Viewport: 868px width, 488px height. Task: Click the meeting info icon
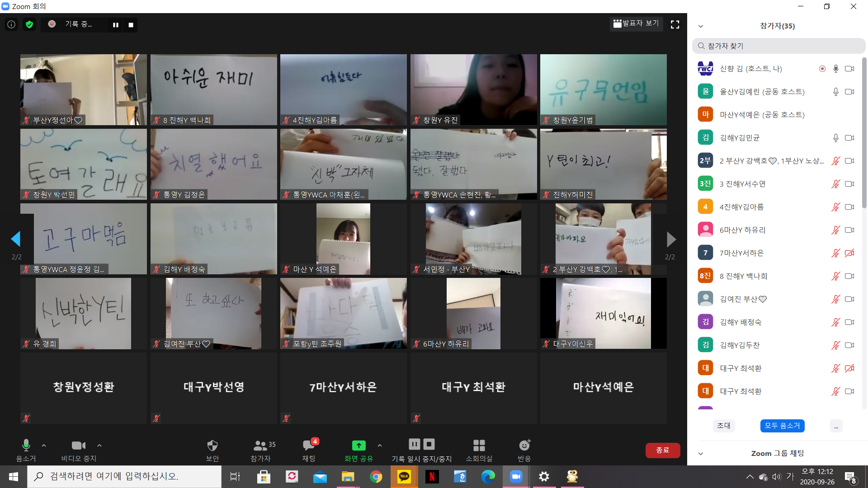(11, 24)
